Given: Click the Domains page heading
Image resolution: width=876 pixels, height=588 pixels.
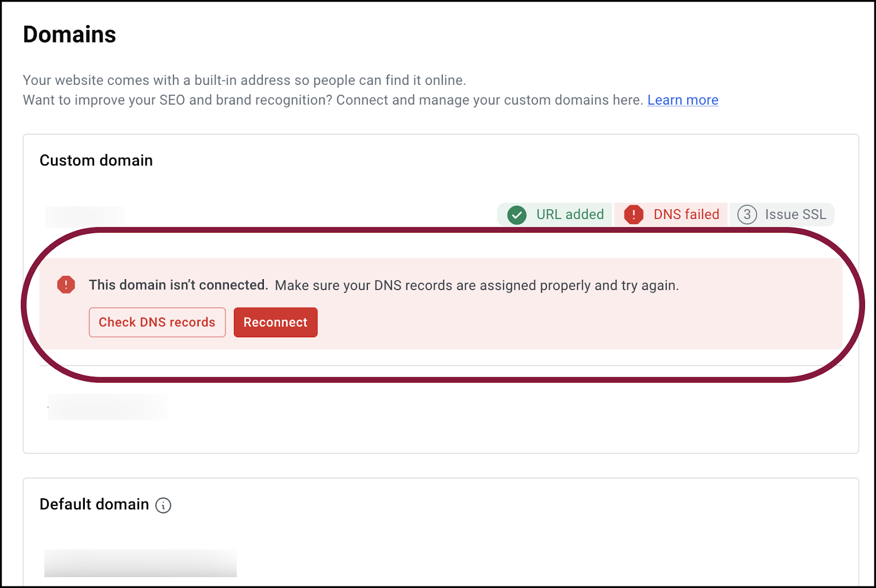Looking at the screenshot, I should click(70, 34).
